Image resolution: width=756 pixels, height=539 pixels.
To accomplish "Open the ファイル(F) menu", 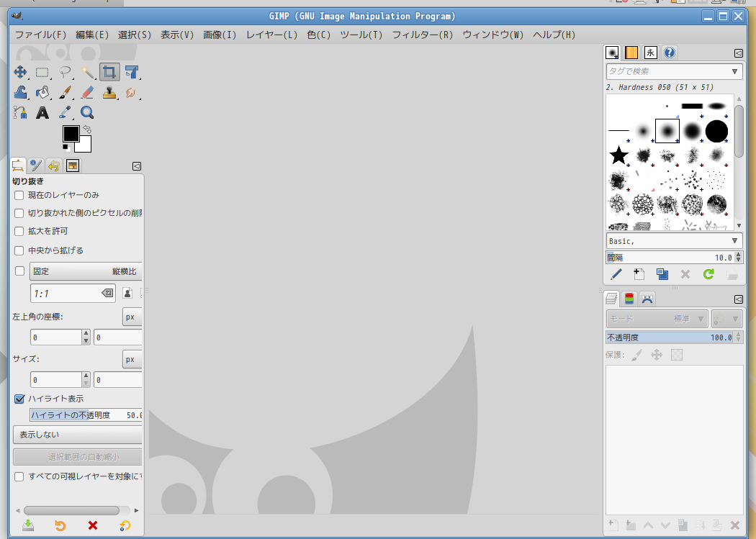I will 40,35.
